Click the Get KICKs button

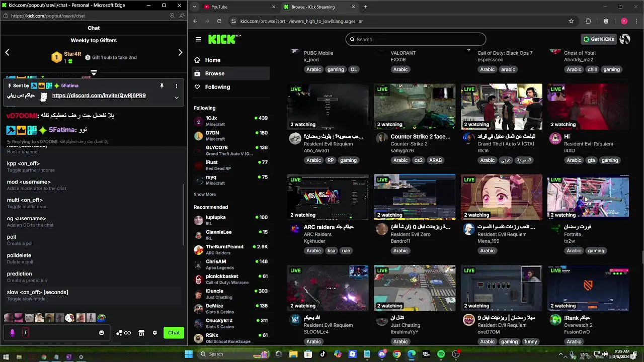click(x=598, y=39)
